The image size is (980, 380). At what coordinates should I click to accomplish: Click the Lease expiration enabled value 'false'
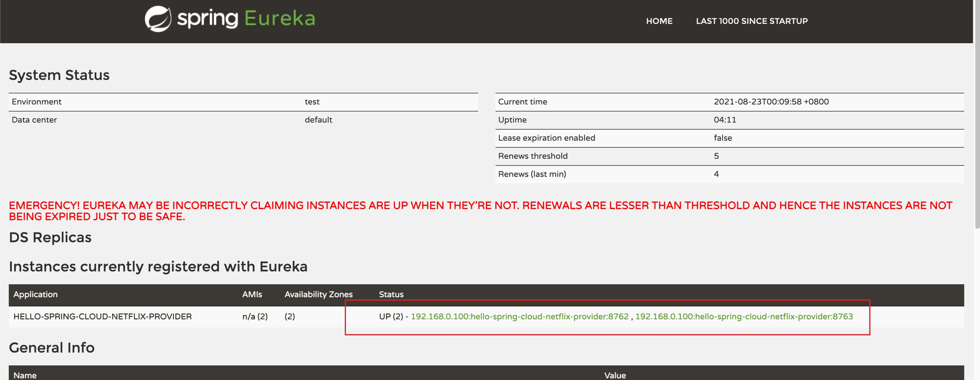click(723, 138)
